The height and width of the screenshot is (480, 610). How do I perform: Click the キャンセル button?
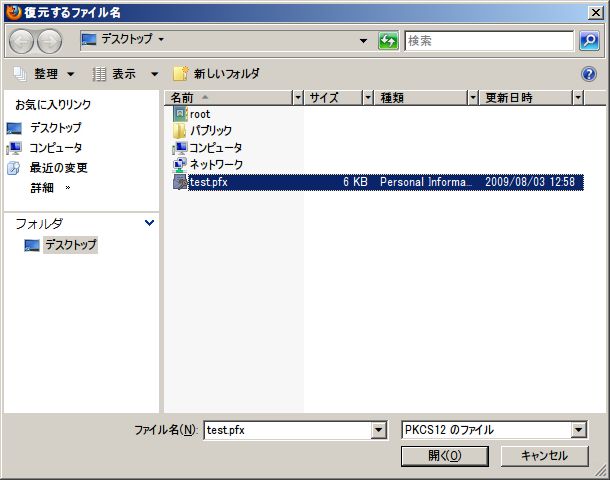point(544,456)
